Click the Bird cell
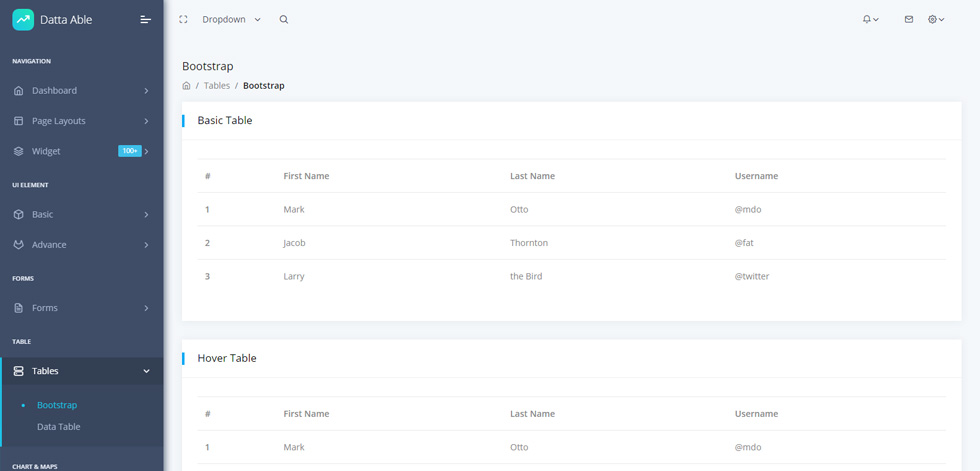980x471 pixels. [x=526, y=276]
